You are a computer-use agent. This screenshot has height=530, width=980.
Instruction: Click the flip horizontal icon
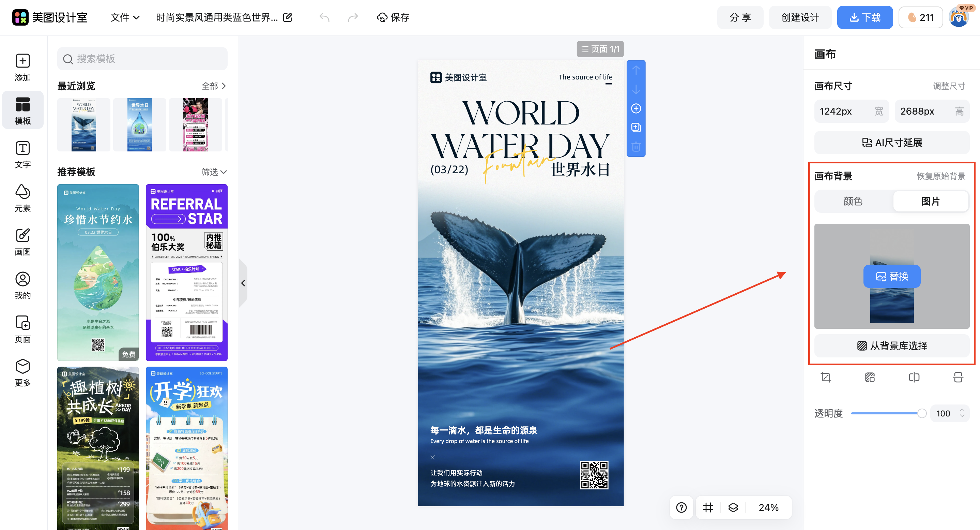(914, 377)
